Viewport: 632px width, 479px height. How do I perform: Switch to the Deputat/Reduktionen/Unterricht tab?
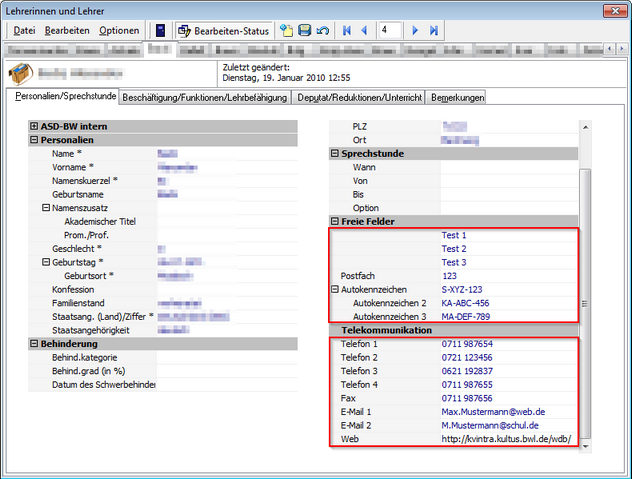click(x=358, y=98)
